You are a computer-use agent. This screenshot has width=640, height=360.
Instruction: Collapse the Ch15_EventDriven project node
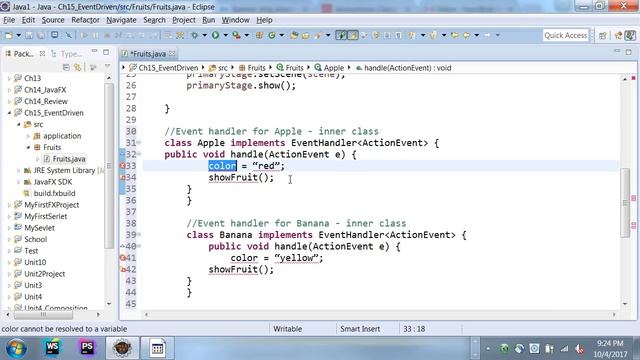pyautogui.click(x=9, y=113)
